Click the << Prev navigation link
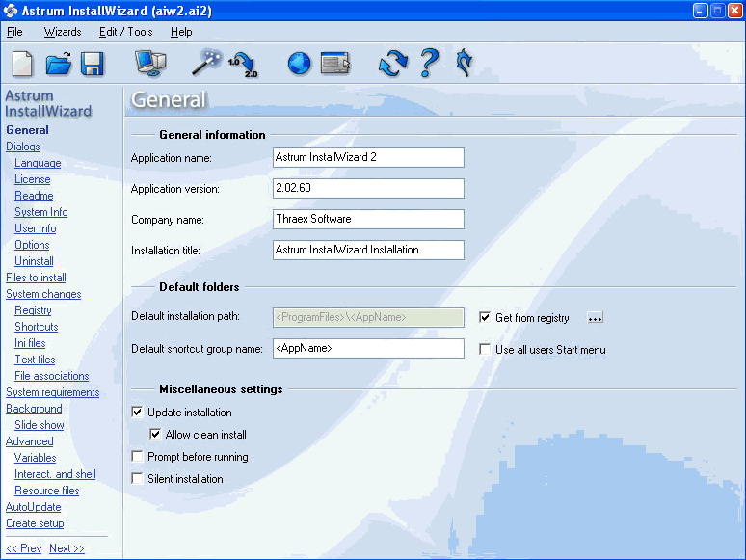 [24, 548]
